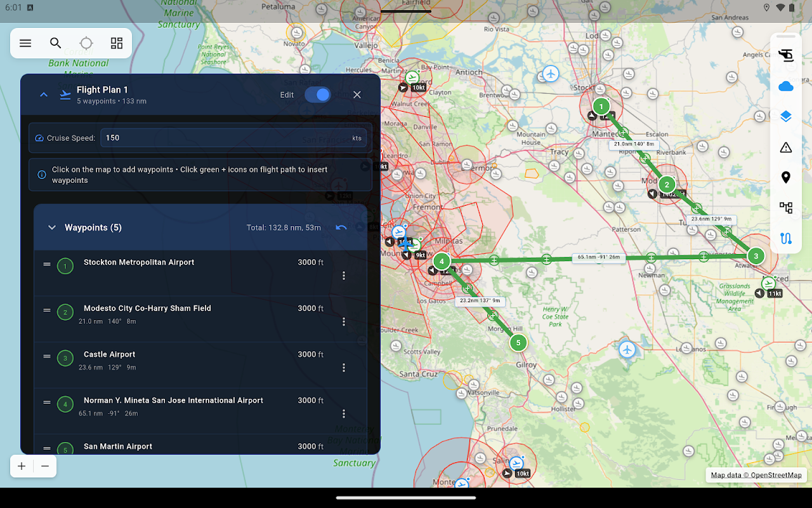Click the 3000 ft altitude of Castle Airport
This screenshot has height=508, width=812.
311,354
